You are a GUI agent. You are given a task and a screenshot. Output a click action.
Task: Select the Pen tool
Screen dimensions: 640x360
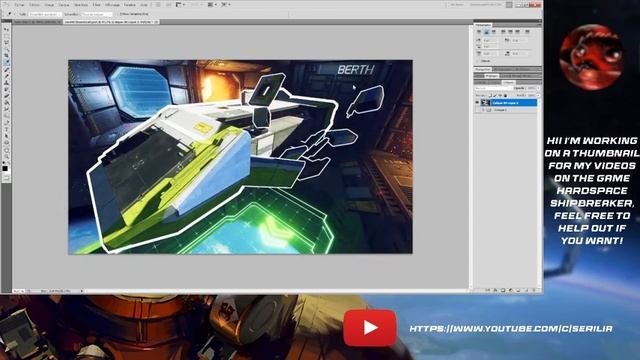(x=6, y=122)
